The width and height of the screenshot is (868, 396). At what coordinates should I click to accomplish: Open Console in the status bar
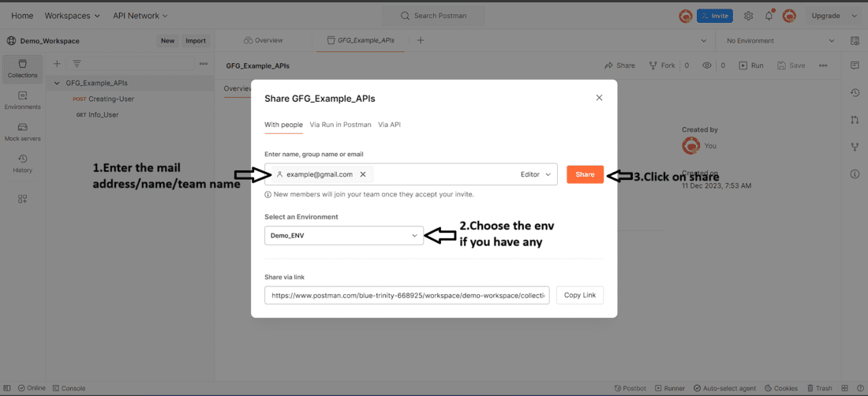tap(69, 388)
